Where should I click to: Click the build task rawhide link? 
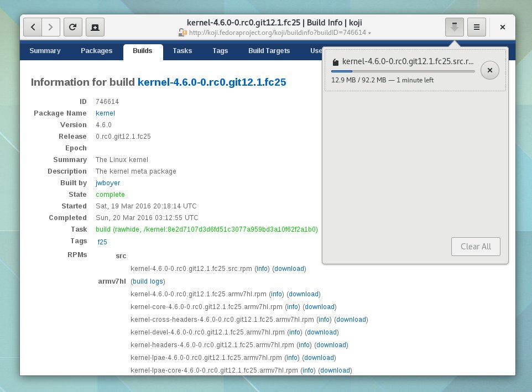(207, 229)
